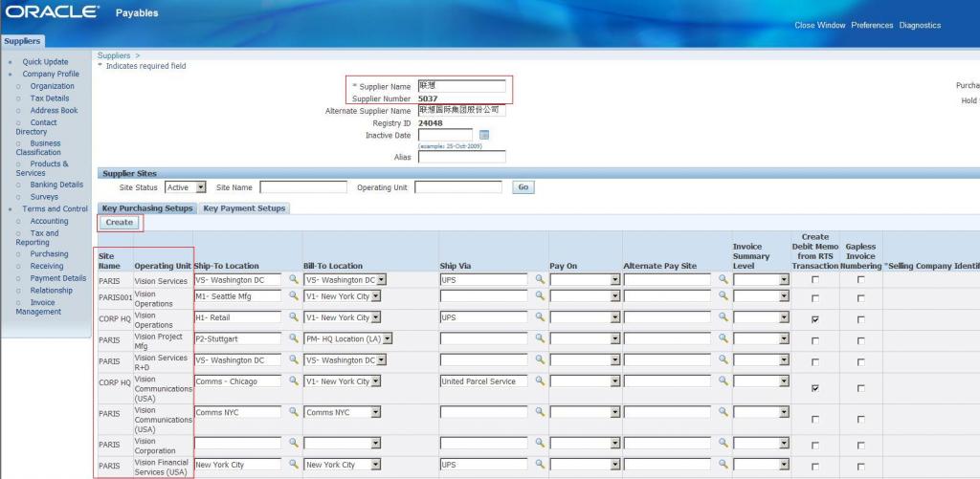
Task: Click search icon beside New York City ship-to field
Action: (293, 464)
